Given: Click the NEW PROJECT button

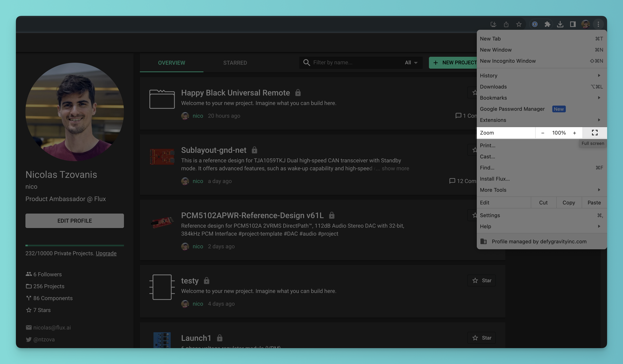Looking at the screenshot, I should pyautogui.click(x=453, y=63).
